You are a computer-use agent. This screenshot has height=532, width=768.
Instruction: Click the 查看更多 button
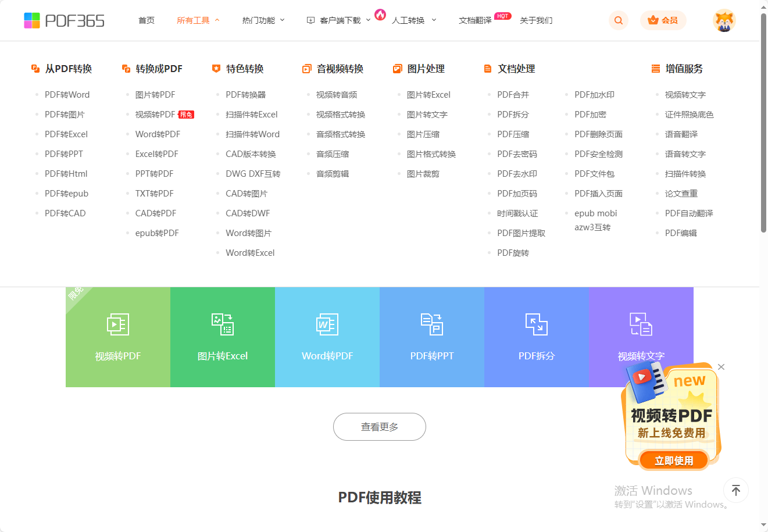click(x=380, y=427)
